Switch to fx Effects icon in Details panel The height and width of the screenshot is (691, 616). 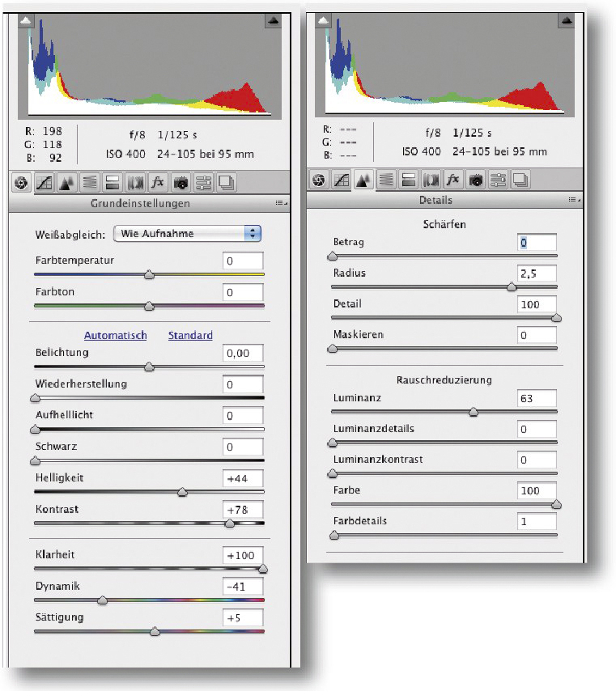point(453,180)
